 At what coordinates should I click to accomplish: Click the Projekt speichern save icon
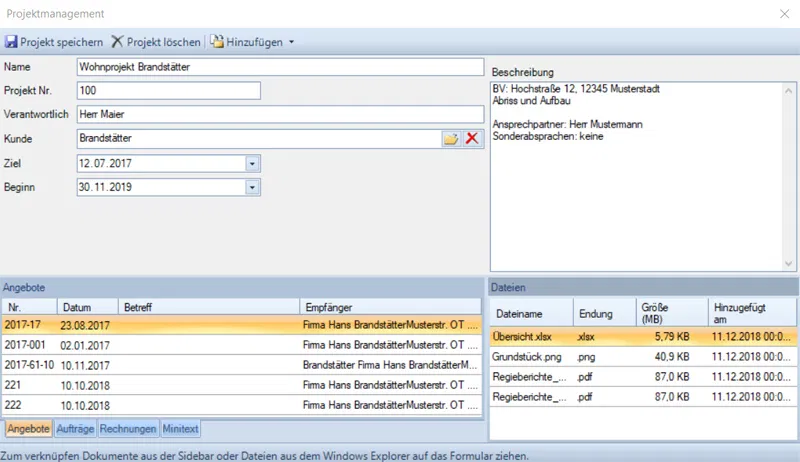pyautogui.click(x=12, y=42)
